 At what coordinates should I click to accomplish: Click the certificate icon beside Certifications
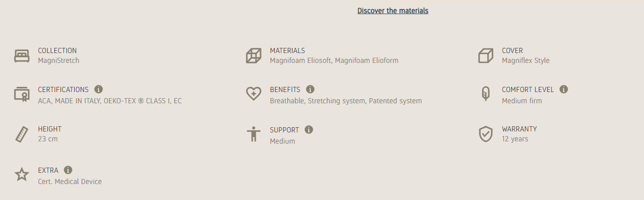[x=22, y=94]
